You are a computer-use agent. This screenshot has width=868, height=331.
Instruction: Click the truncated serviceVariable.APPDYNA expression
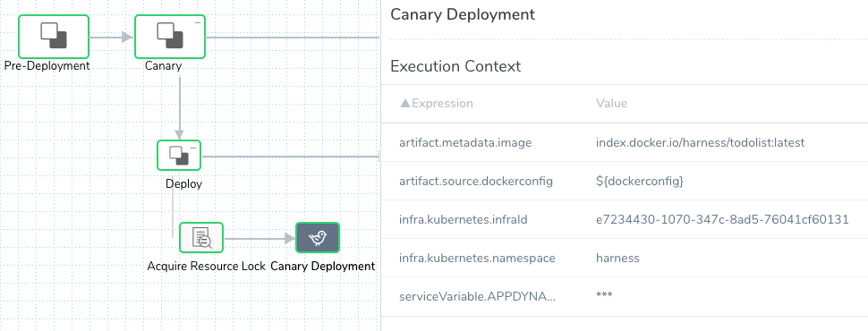tap(477, 296)
